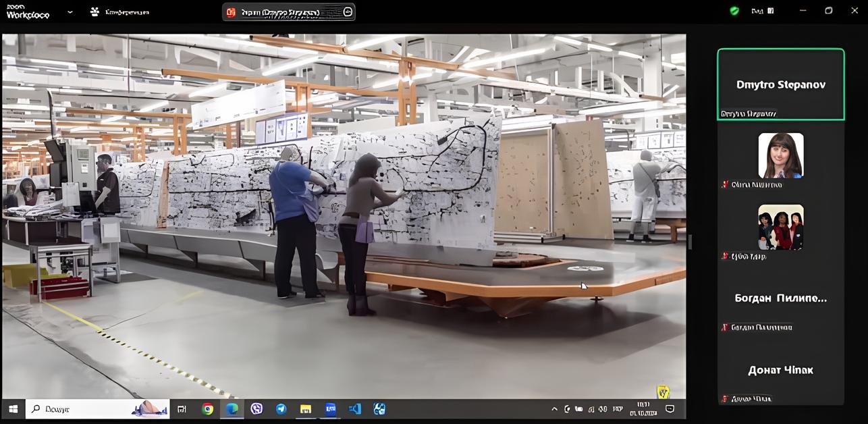
Task: Click the Task View icon
Action: click(182, 408)
